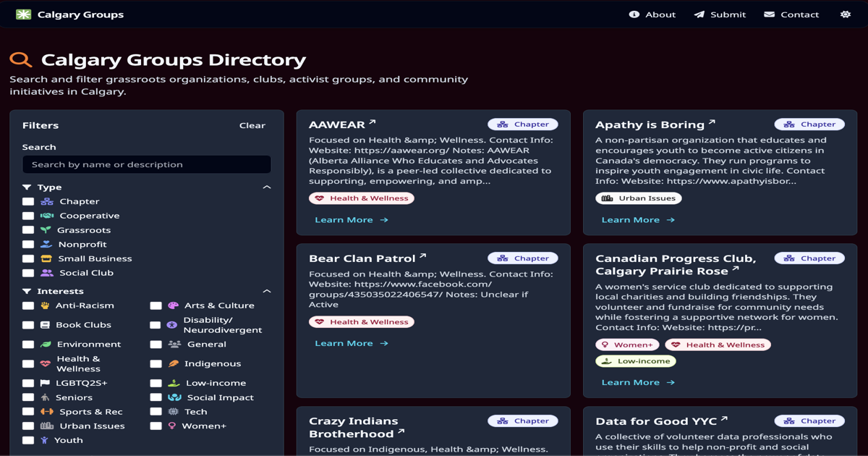Click the Women+ tag on Canadian Progress Club
Screen dimensions: 868x456
click(x=627, y=345)
